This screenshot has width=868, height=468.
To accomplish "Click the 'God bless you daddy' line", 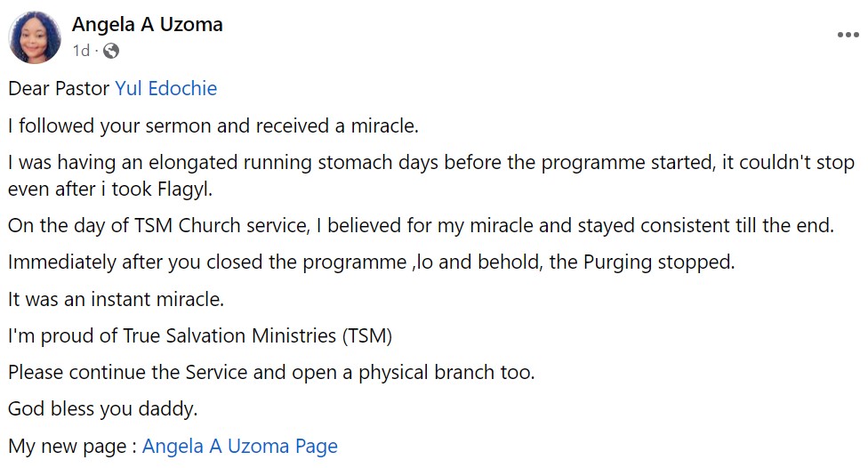I will point(102,409).
